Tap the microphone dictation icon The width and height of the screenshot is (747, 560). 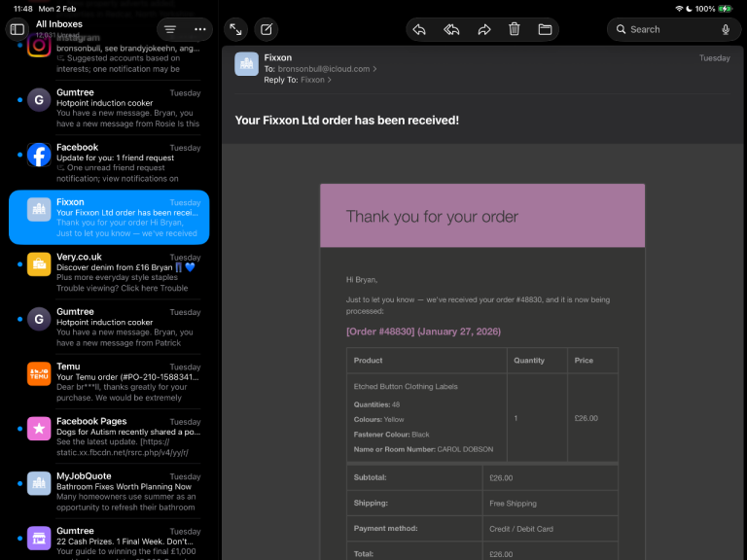coord(726,29)
